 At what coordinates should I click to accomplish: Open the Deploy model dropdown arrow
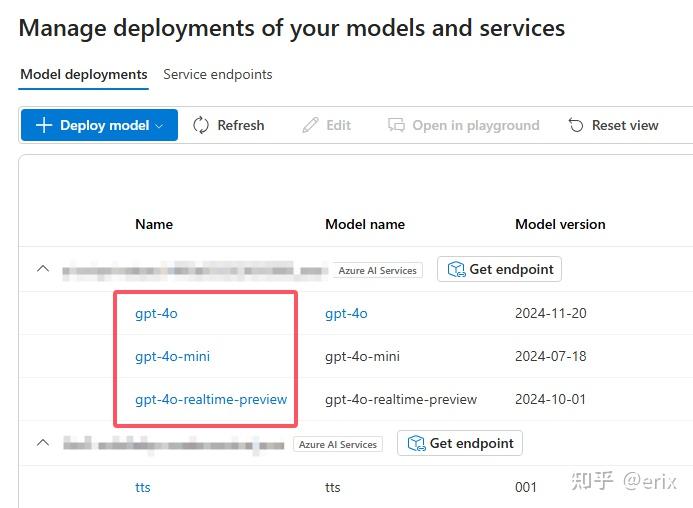[x=159, y=126]
